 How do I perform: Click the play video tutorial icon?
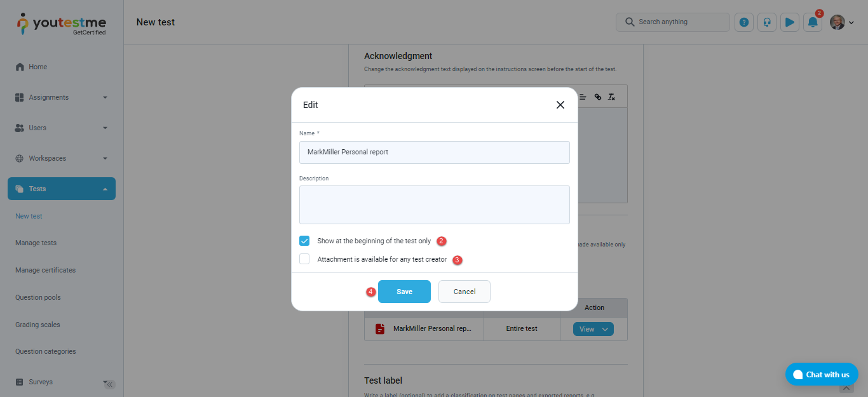[790, 22]
